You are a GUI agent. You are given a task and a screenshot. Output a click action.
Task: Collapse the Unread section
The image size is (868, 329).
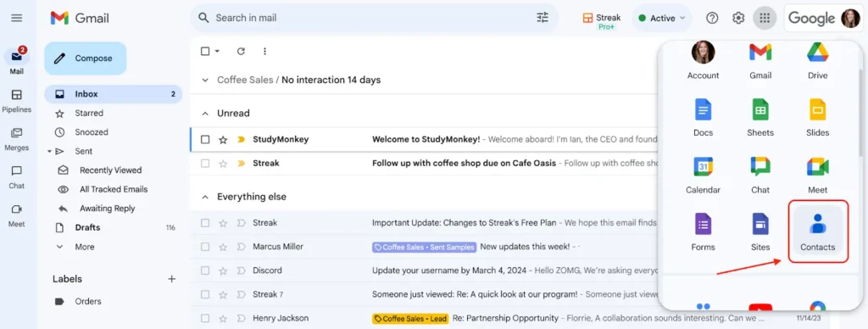pos(205,114)
